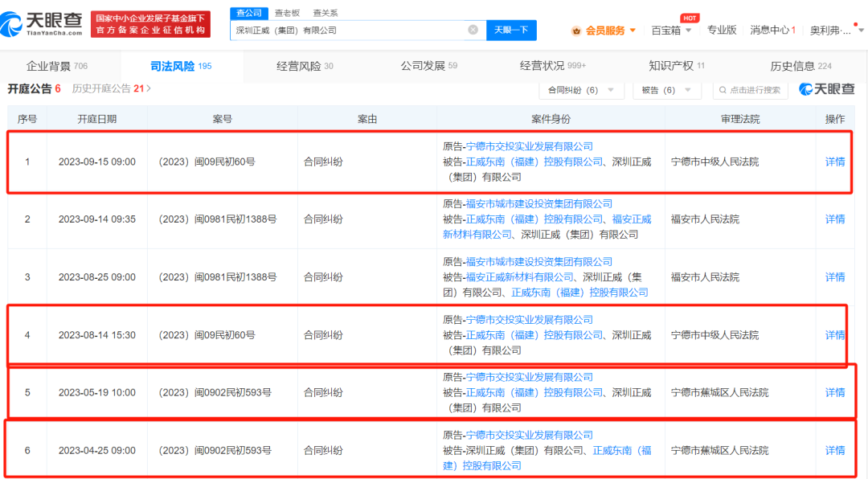The height and width of the screenshot is (479, 868).
Task: Open plaintiff link in row 4
Action: (529, 320)
